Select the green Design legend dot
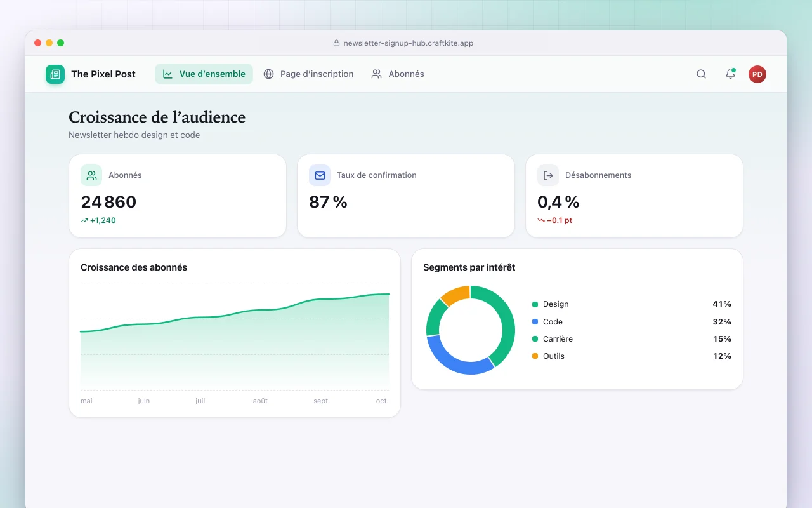The width and height of the screenshot is (812, 508). coord(535,305)
